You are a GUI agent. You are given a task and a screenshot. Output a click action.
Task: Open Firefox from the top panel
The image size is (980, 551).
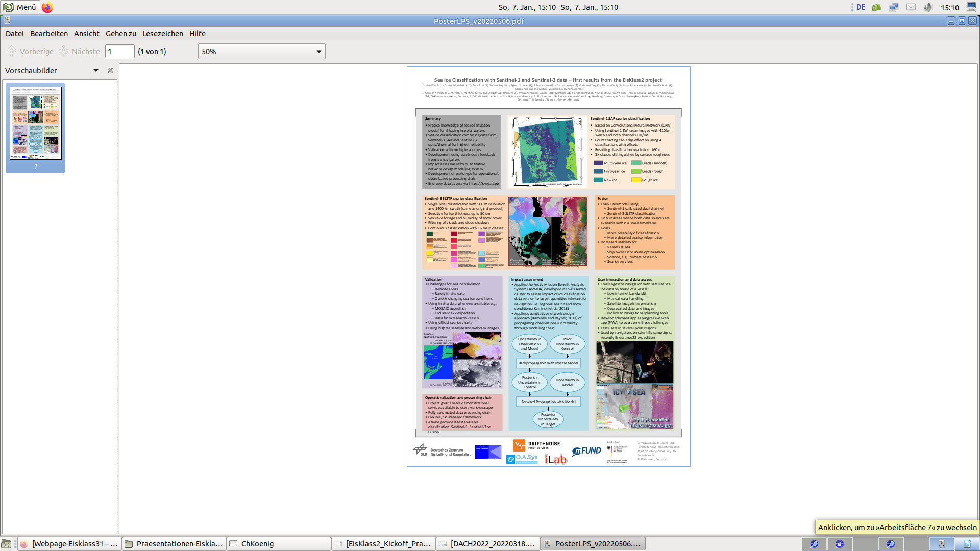pyautogui.click(x=47, y=7)
